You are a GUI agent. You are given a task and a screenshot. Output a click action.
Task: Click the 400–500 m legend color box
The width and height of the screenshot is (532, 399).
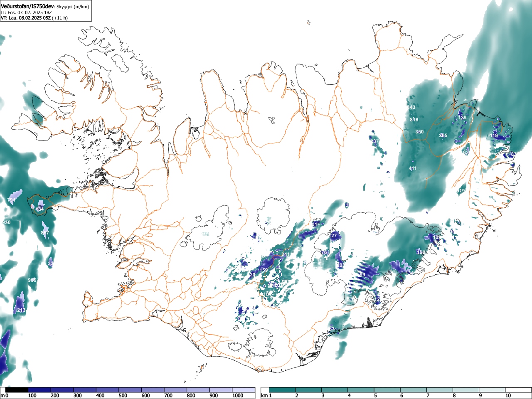pos(108,390)
